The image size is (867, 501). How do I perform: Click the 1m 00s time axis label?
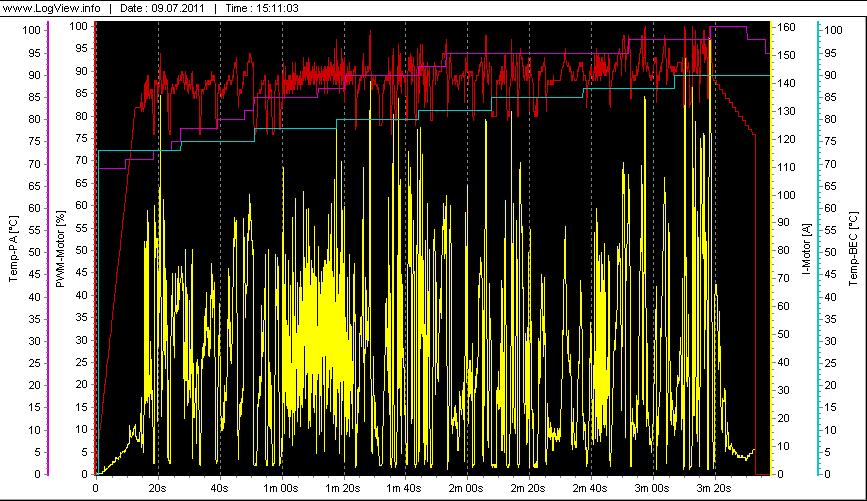click(280, 488)
